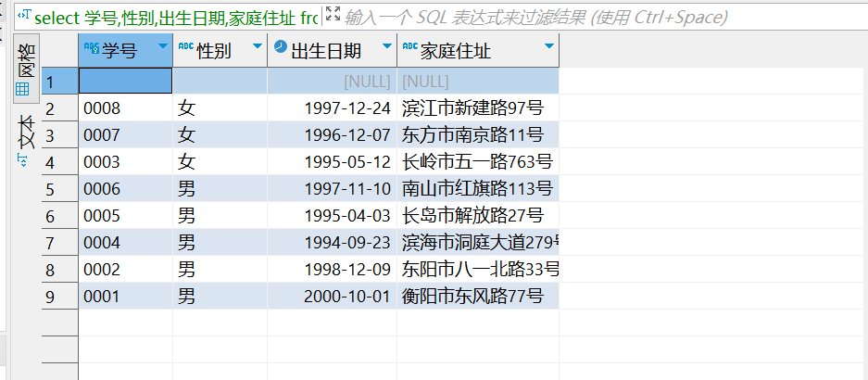The width and height of the screenshot is (868, 380).
Task: Select 学号 cell 0004
Action: click(x=126, y=243)
